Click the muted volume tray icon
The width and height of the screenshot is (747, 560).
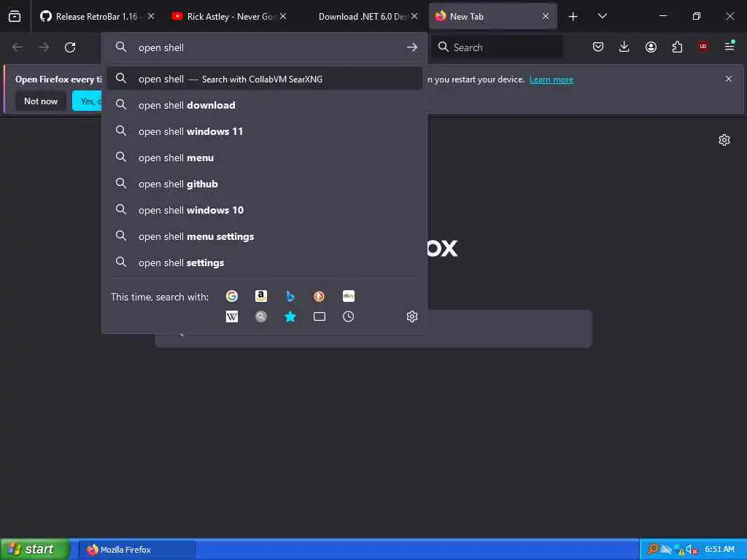pos(692,550)
